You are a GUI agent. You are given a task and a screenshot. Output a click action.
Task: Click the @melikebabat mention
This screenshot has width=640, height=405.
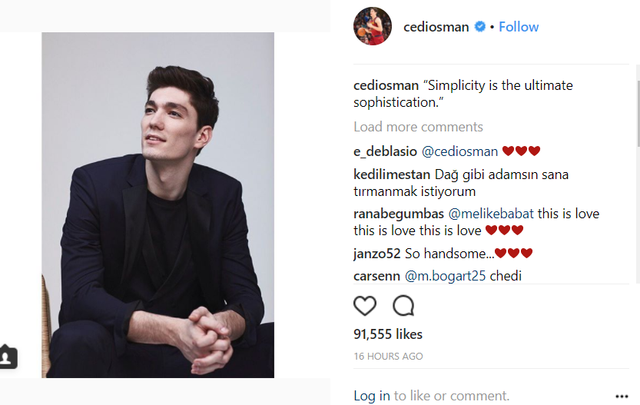491,214
